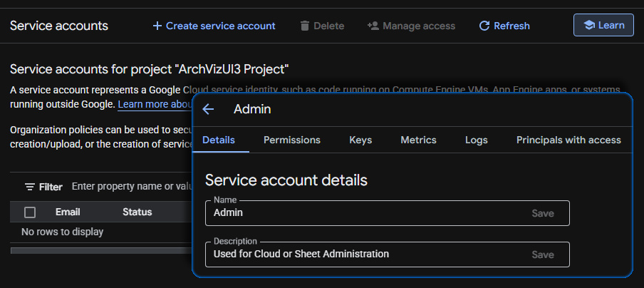
Task: Click the graduation cap Learn icon
Action: 588,25
